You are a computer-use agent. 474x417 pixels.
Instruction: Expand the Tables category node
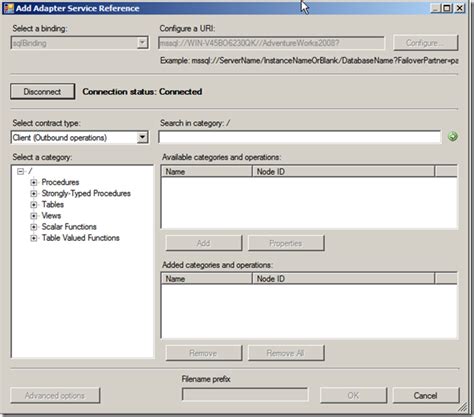click(x=33, y=205)
